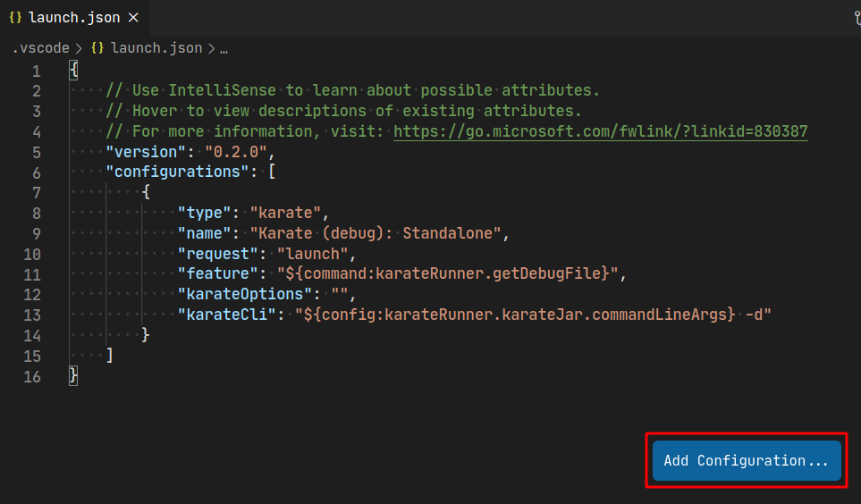This screenshot has width=861, height=504.
Task: Click the JSON file icon in the breadcrumb
Action: coord(98,48)
